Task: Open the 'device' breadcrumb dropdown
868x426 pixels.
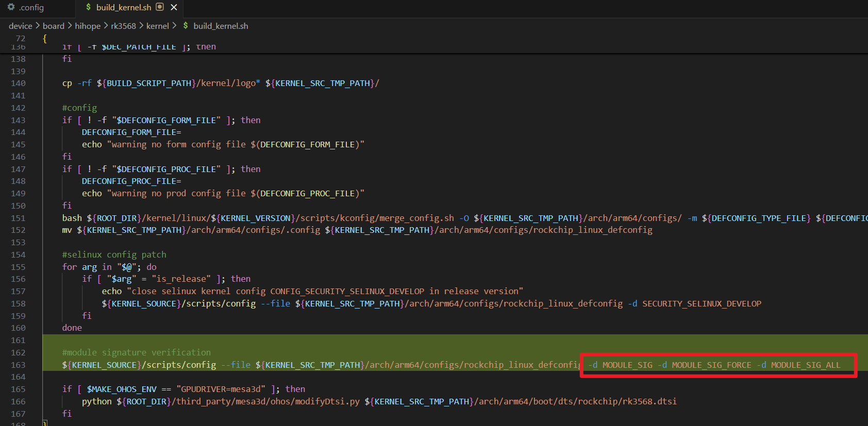Action: point(20,26)
